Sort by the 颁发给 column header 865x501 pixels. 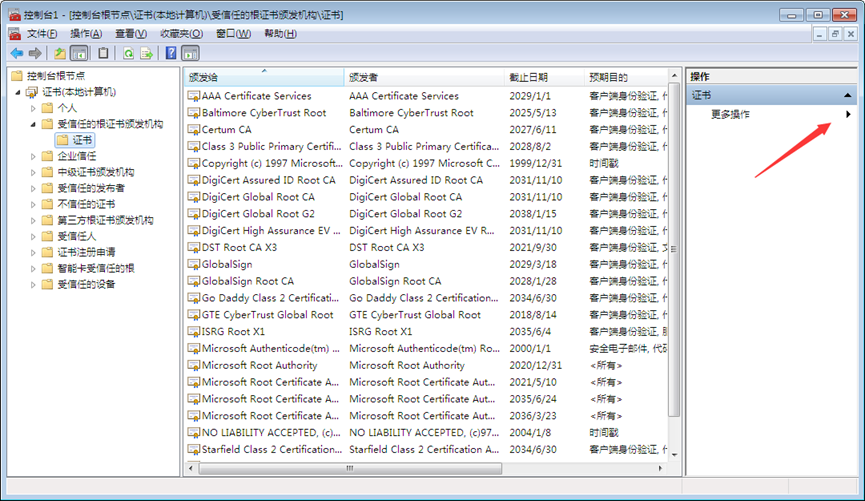tap(264, 77)
